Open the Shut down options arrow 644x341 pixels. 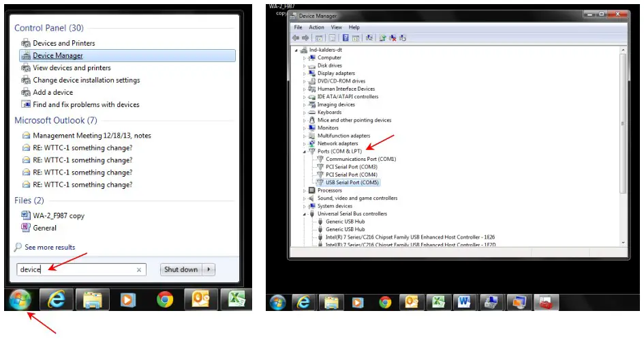209,269
